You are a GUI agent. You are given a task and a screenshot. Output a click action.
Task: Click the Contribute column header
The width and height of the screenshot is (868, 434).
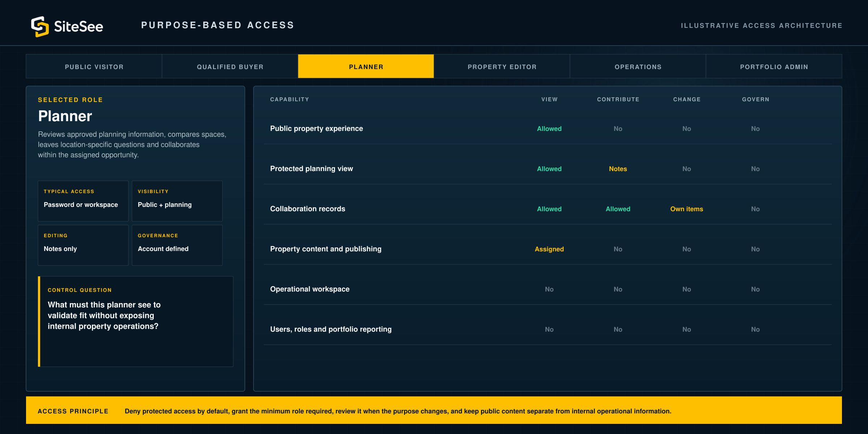point(618,99)
